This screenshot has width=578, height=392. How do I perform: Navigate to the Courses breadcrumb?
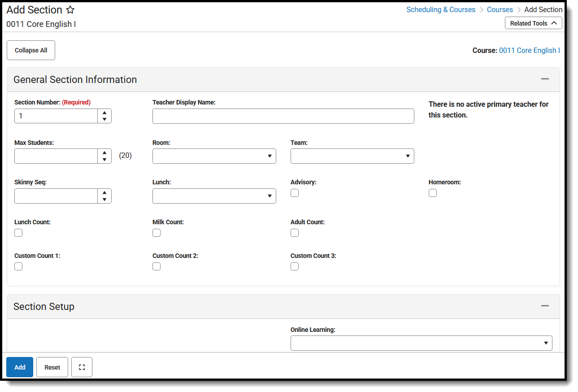click(500, 9)
